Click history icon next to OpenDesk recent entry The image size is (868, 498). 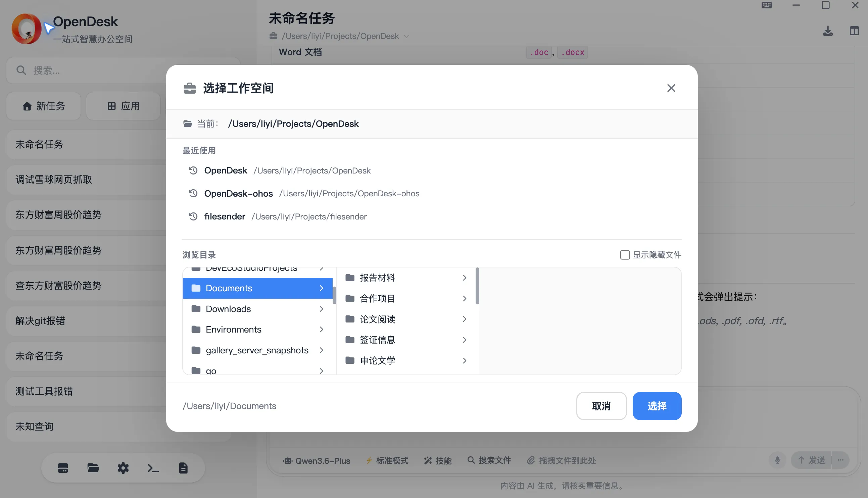193,170
